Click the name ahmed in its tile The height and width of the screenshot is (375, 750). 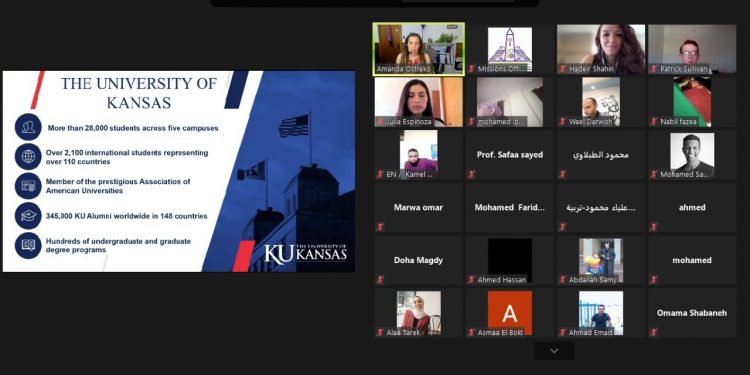coord(692,208)
